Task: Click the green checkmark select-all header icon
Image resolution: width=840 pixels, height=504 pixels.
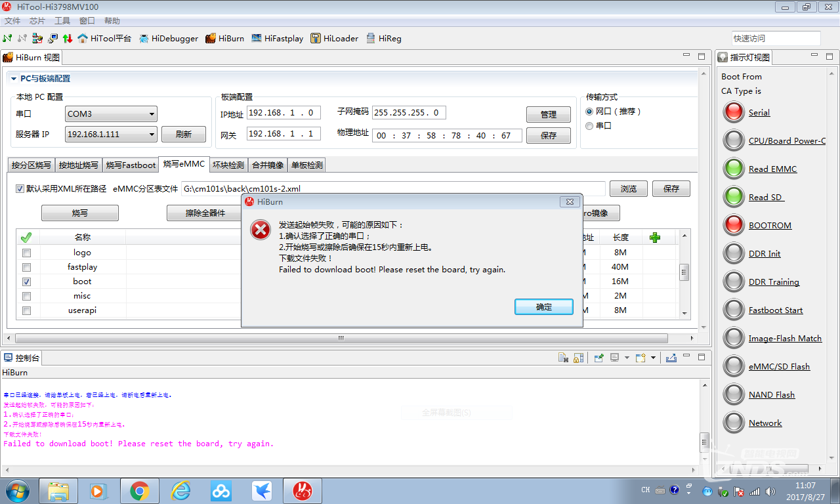Action: [26, 238]
